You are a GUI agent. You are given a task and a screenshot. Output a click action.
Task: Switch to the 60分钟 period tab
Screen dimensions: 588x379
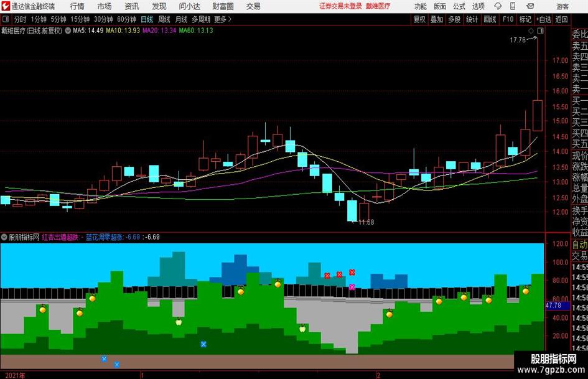[126, 19]
